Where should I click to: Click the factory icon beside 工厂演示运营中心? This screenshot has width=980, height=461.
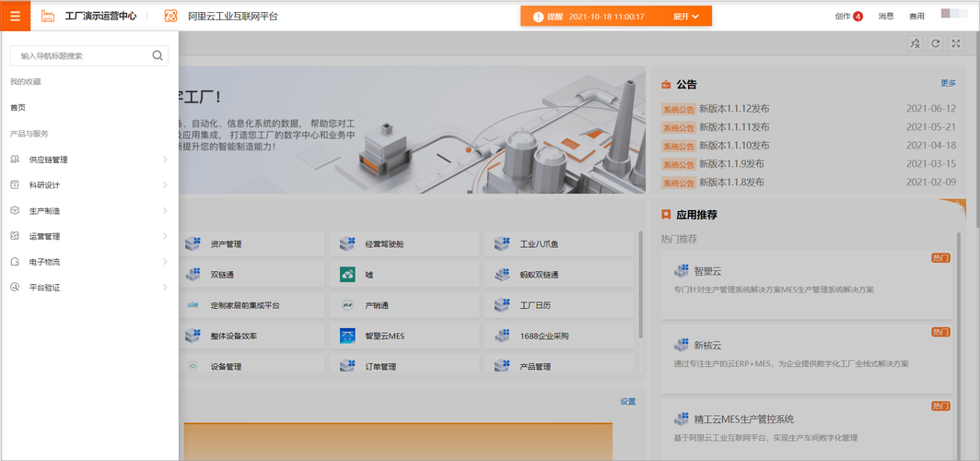[x=48, y=17]
